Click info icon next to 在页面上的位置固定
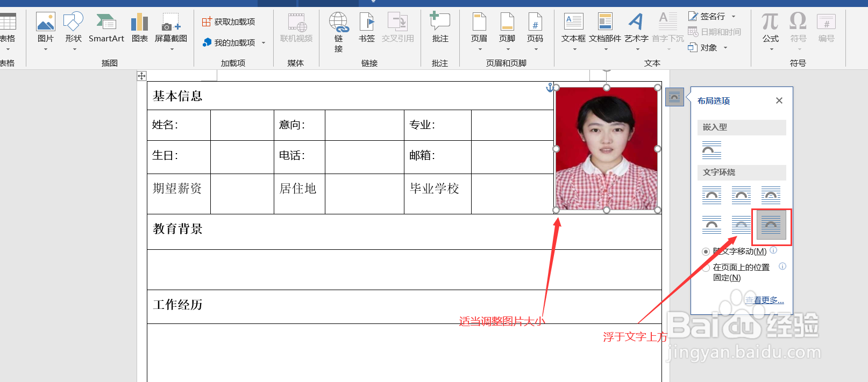Viewport: 868px width, 382px height. (x=782, y=266)
